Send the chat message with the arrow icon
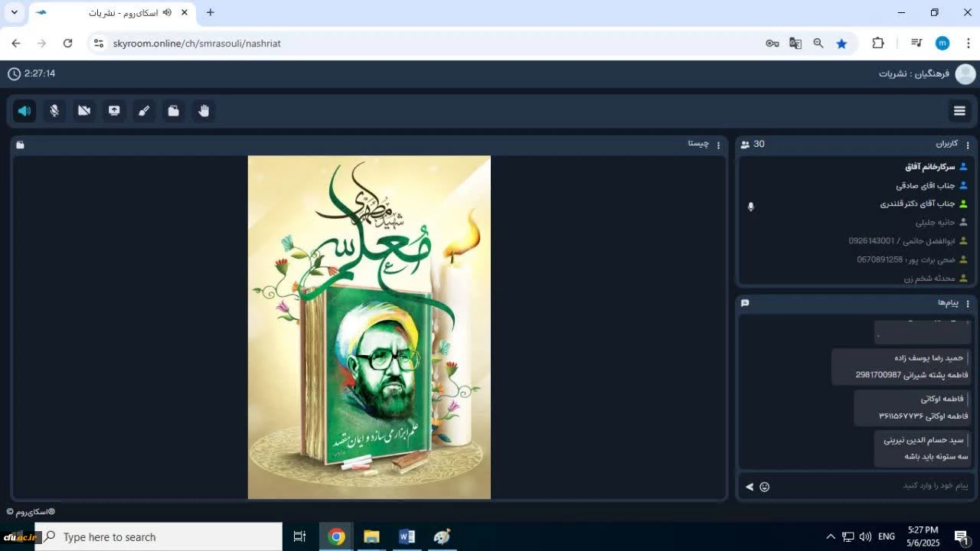 point(750,487)
